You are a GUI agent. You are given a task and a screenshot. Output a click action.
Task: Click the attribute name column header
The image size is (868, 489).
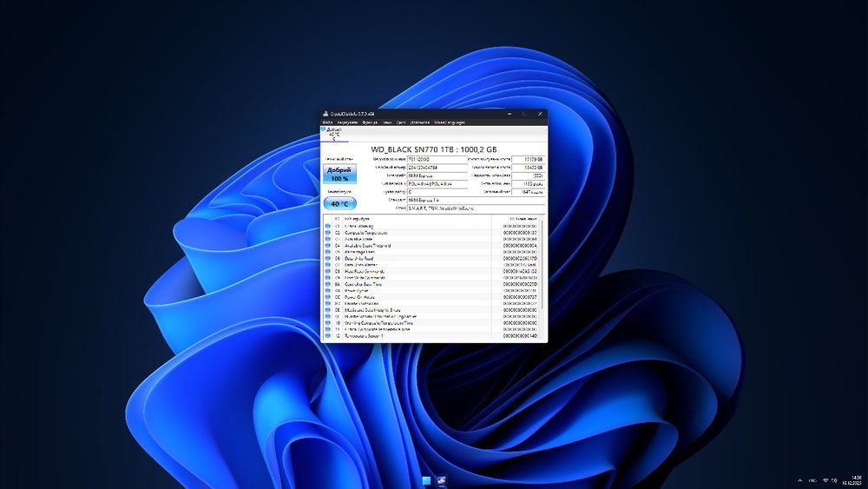point(417,219)
